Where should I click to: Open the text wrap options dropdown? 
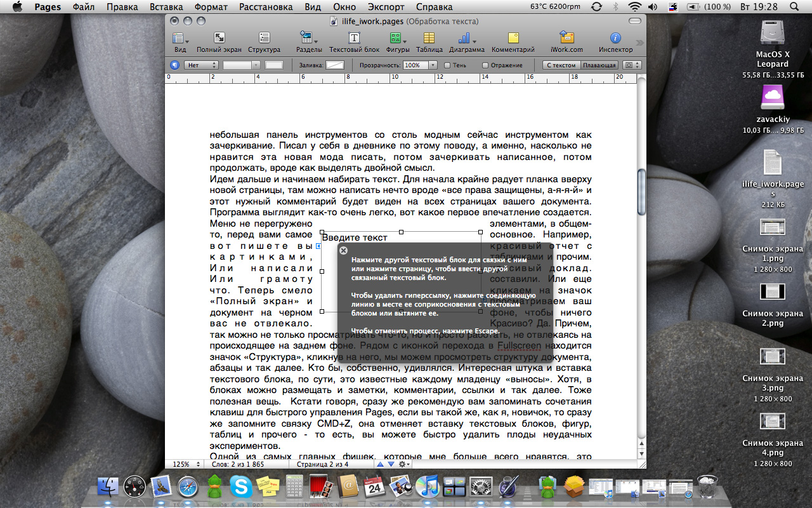(632, 65)
